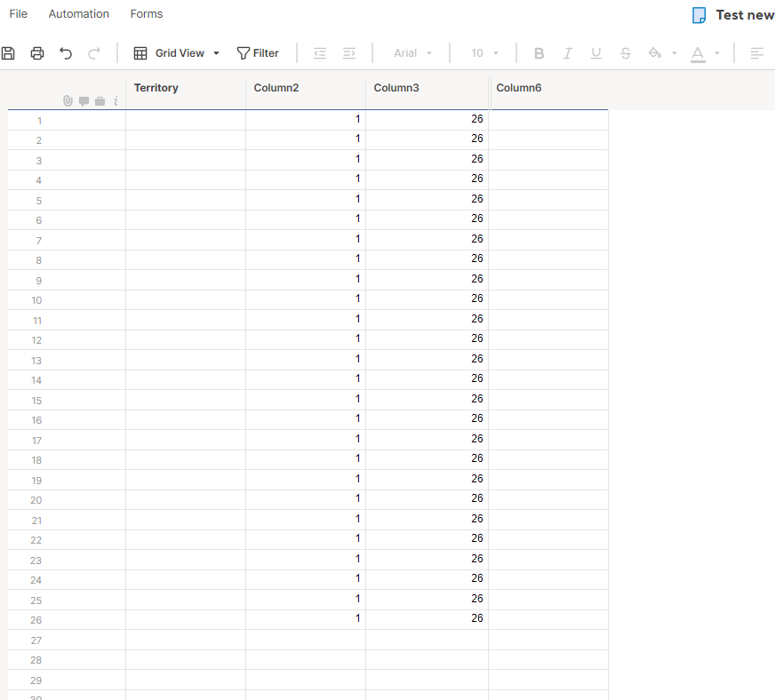This screenshot has height=700, width=775.
Task: Select the comment bubble column icon
Action: [x=84, y=100]
